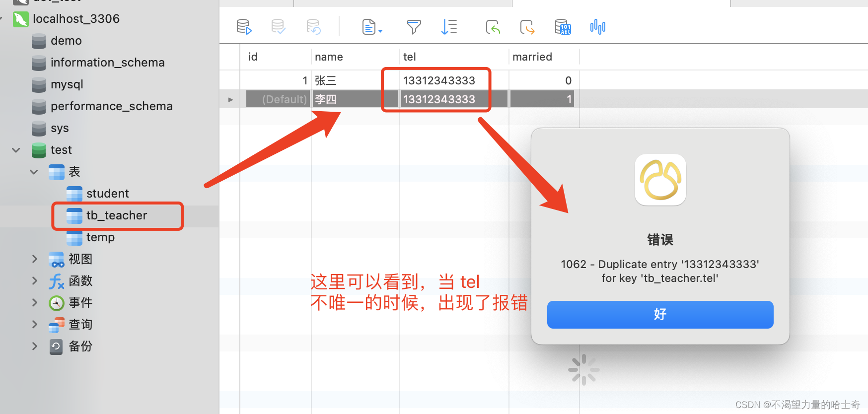Click the begin transaction toolbar icon
Image resolution: width=868 pixels, height=414 pixels.
point(244,27)
